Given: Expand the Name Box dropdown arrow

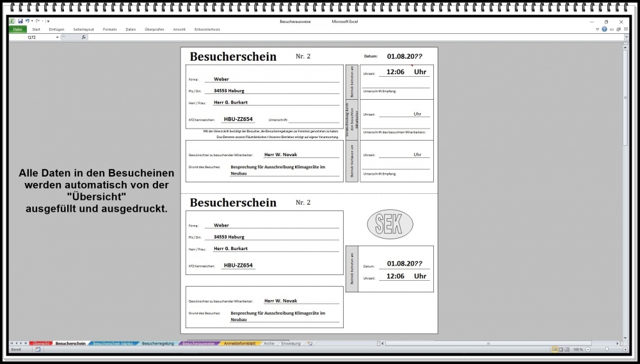Looking at the screenshot, I should 57,37.
